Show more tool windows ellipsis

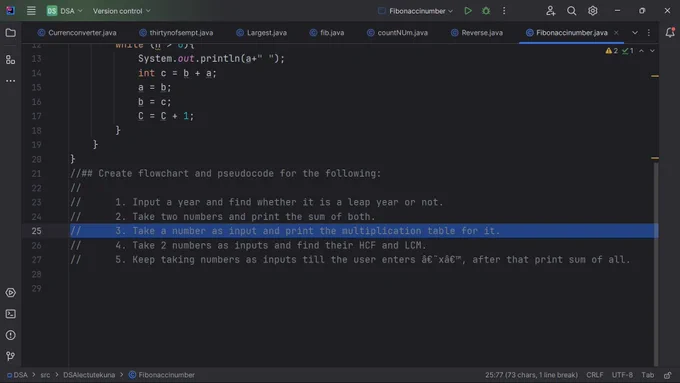(10, 81)
